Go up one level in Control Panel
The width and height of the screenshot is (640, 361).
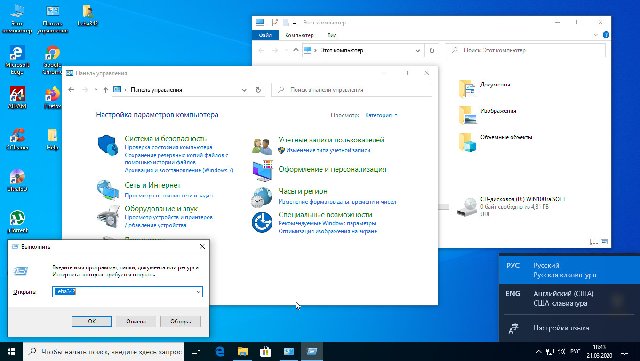tap(105, 90)
